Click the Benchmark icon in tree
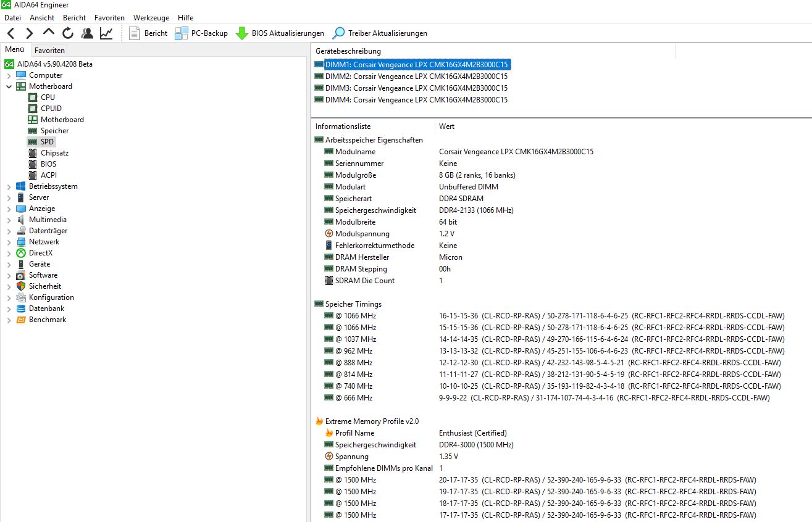 point(21,320)
